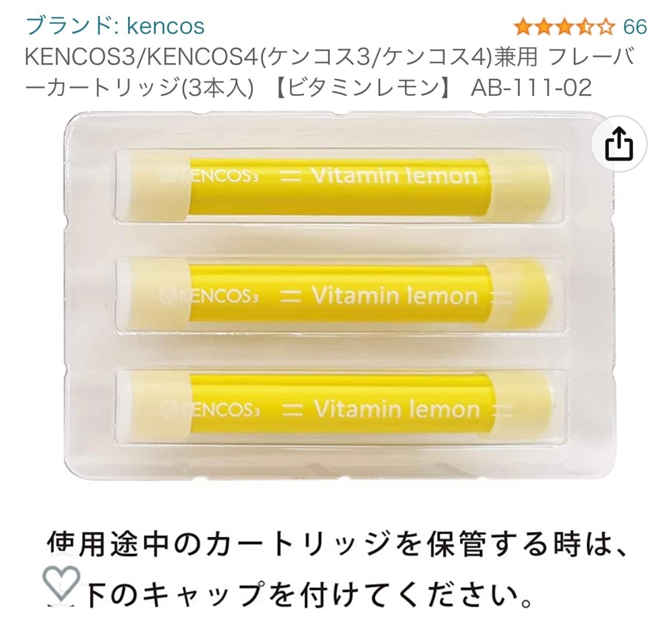Screen dimensions: 672x629
Task: Click the KENCOS3 logo on top cartridge
Action: click(x=209, y=176)
